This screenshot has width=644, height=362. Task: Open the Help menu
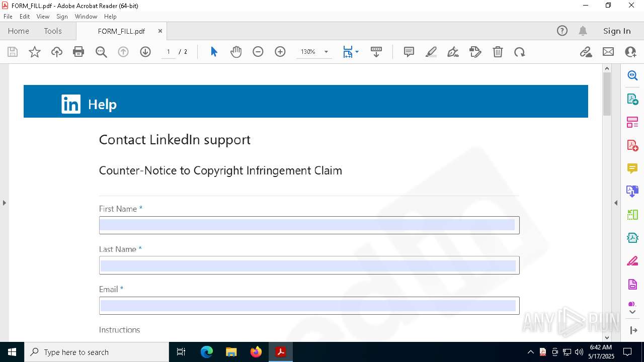coord(110,16)
